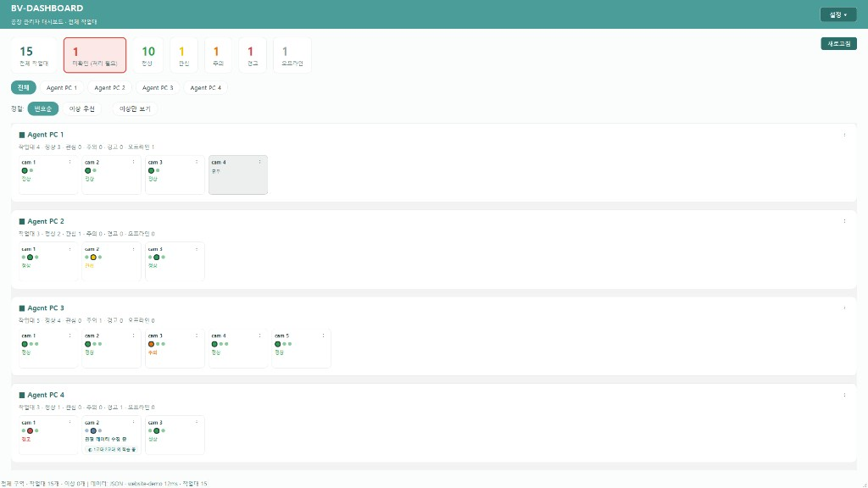Filter by the gray 1 오프라인 card

click(292, 55)
